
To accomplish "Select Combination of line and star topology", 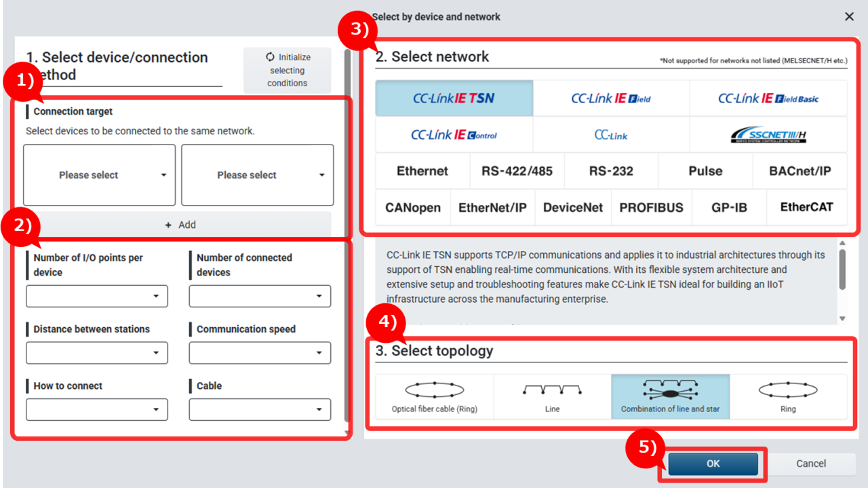I will pyautogui.click(x=671, y=396).
